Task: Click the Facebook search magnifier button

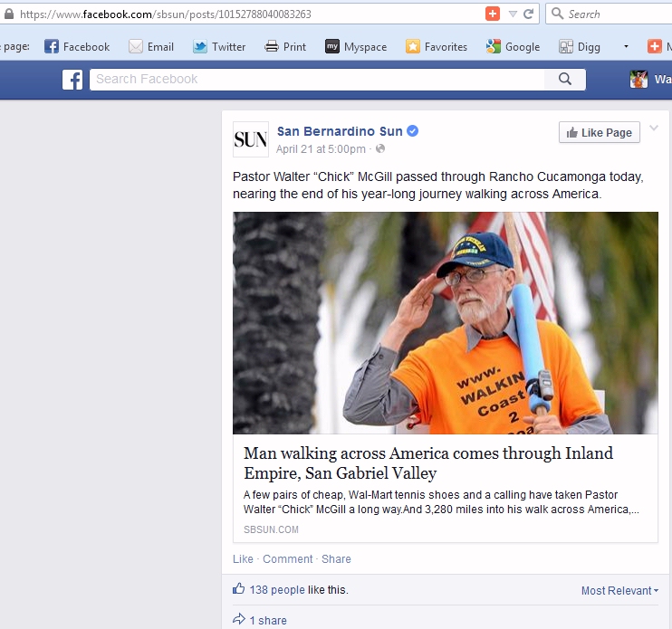Action: [565, 80]
